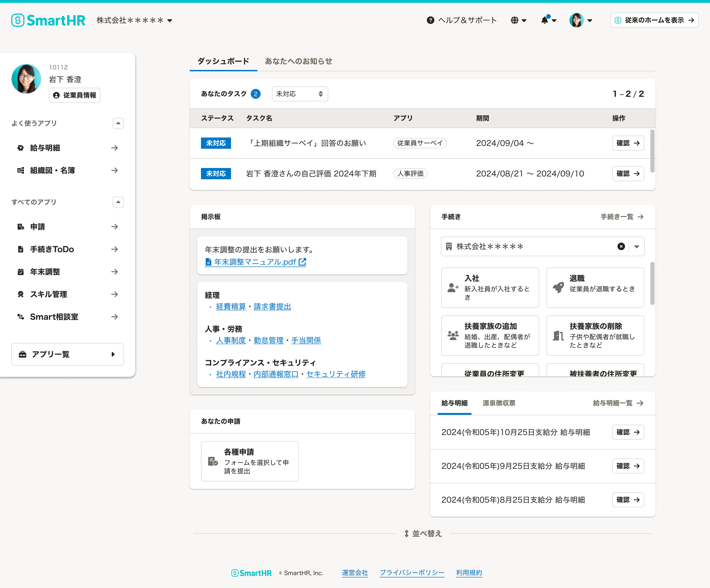
Task: Switch to 源泉徴収票 tab
Action: 499,403
